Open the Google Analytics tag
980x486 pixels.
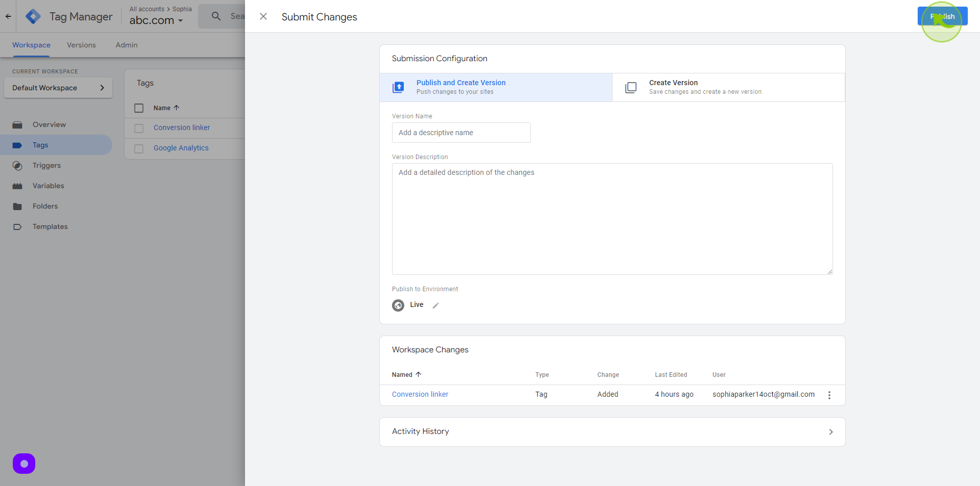click(181, 148)
